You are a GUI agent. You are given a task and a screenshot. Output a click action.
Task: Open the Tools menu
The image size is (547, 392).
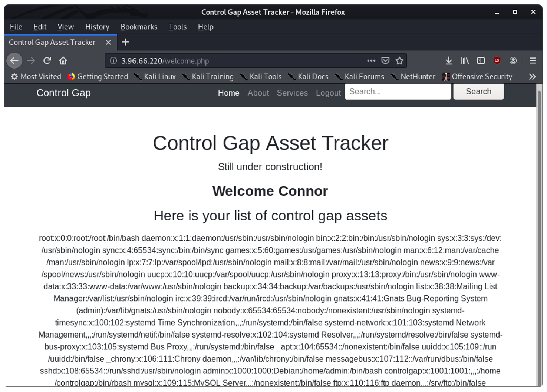(177, 27)
